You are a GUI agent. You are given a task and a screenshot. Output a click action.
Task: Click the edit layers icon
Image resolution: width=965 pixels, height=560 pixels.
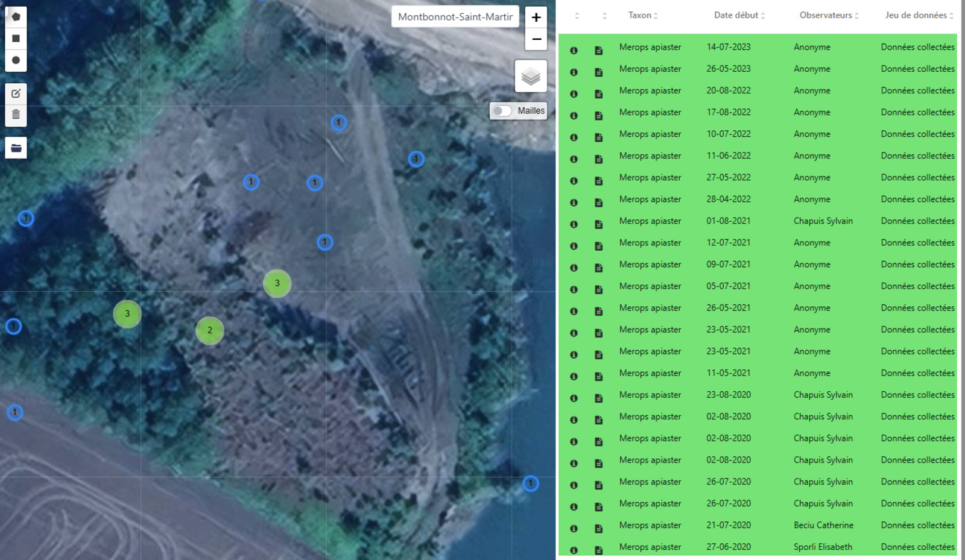point(16,93)
